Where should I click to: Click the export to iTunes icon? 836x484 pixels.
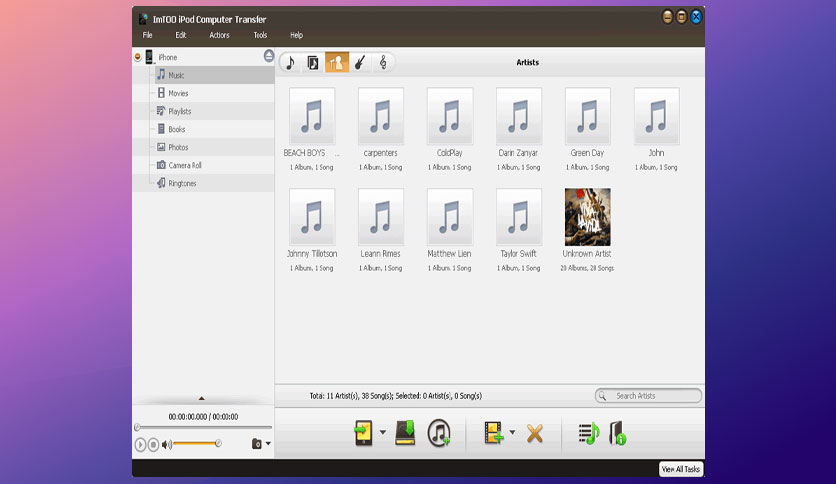(x=439, y=433)
